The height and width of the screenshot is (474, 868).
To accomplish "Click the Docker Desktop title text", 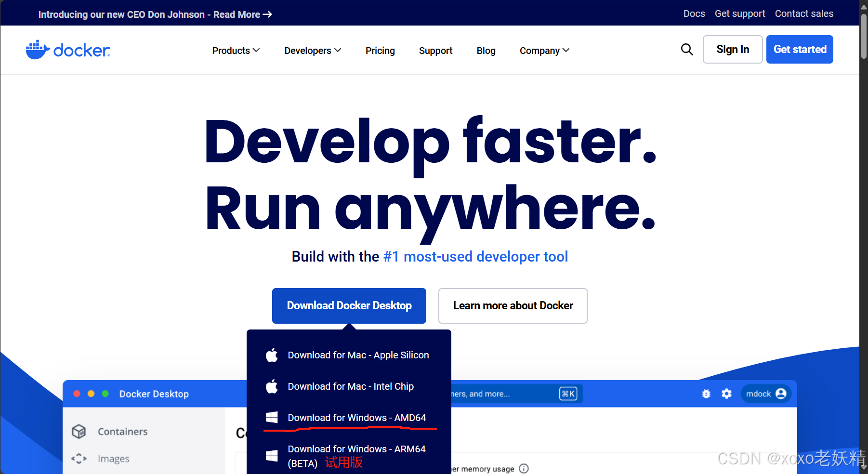I will [x=154, y=394].
